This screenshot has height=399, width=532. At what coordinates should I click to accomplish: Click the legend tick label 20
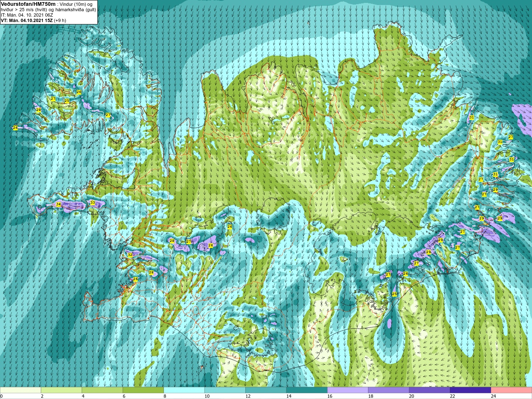tap(412, 396)
